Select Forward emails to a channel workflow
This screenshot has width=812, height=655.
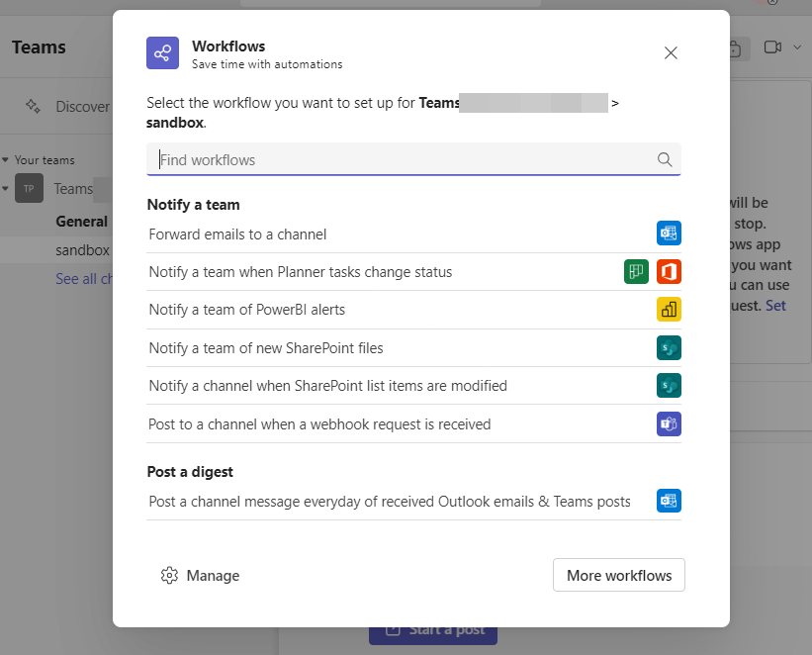(x=413, y=234)
